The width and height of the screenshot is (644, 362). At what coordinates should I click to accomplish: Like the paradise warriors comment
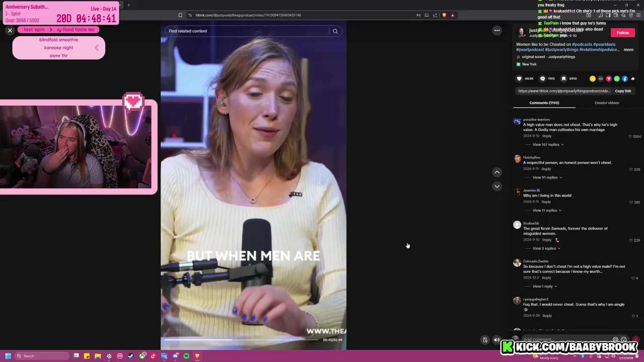[630, 136]
